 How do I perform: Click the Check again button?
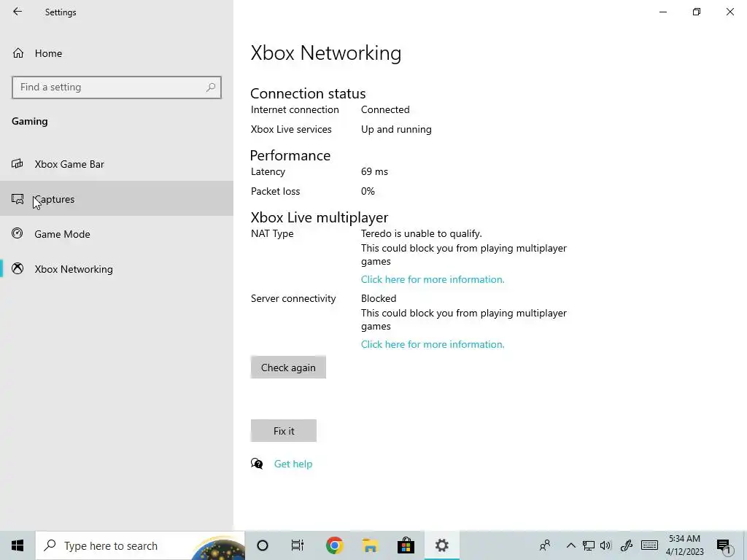pyautogui.click(x=288, y=367)
